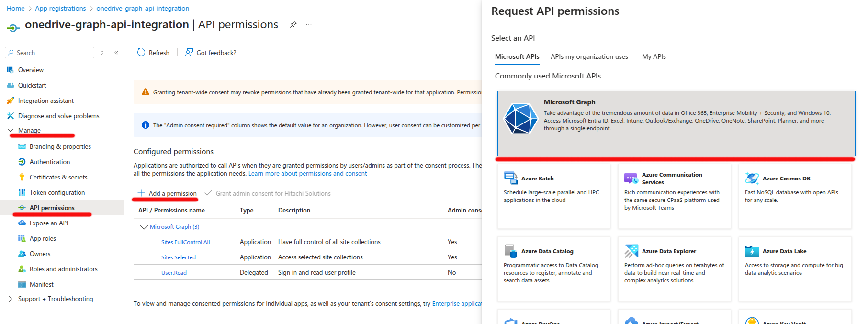The width and height of the screenshot is (868, 324).
Task: Click the API / Permissions name column header
Action: tap(171, 210)
